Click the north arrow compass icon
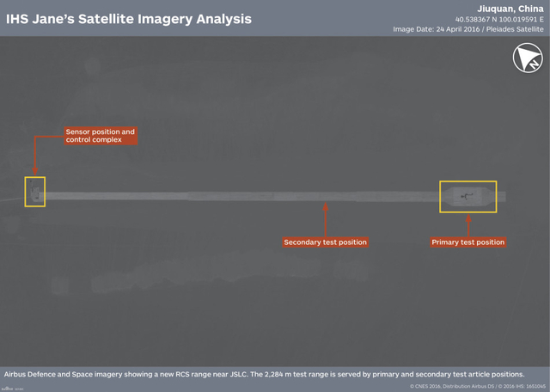 click(528, 58)
